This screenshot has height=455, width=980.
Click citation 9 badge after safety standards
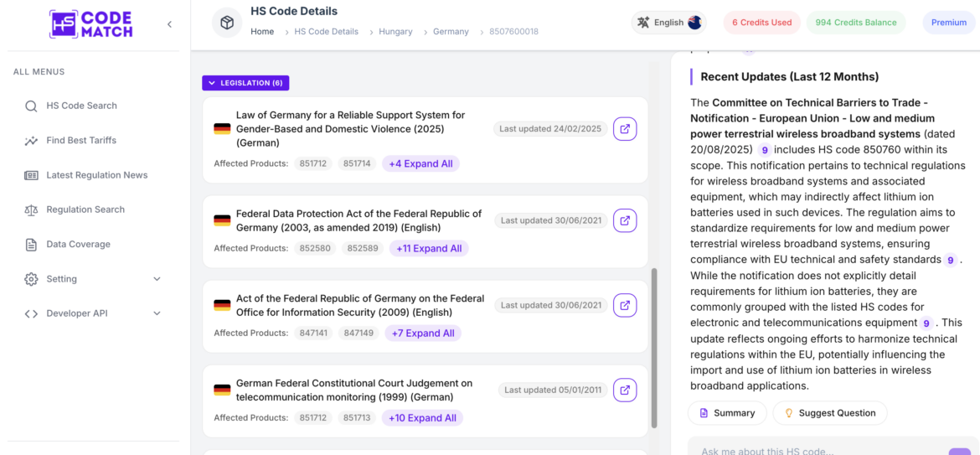pos(951,260)
